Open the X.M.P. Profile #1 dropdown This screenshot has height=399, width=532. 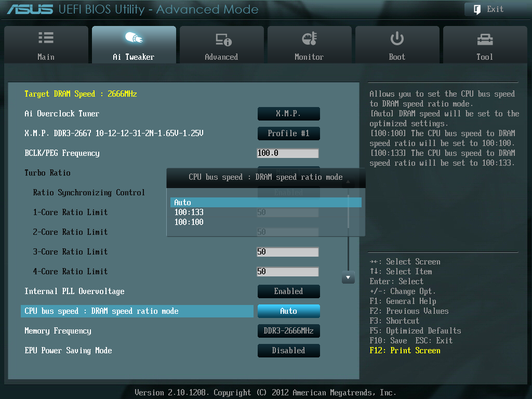[x=289, y=134]
